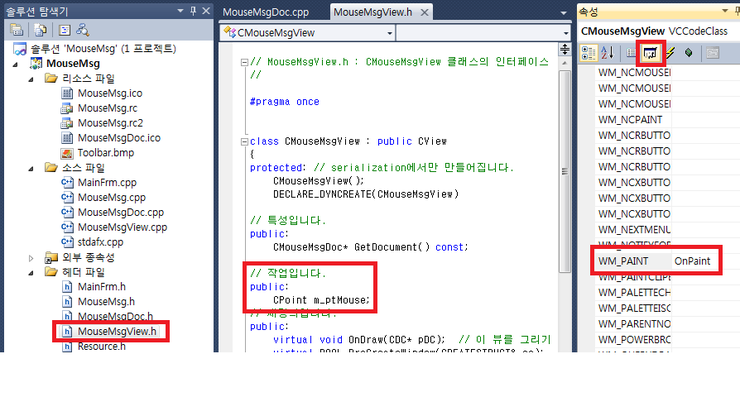Collapse the MouseMsg project node
This screenshot has width=740, height=397.
15,64
